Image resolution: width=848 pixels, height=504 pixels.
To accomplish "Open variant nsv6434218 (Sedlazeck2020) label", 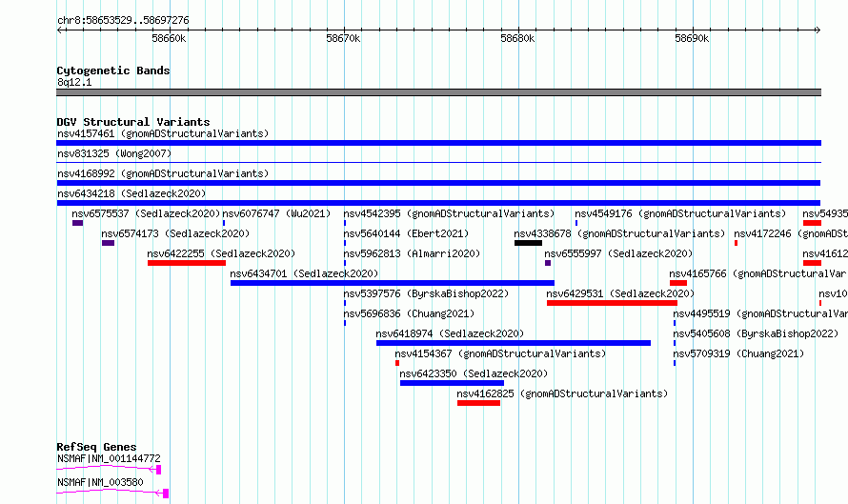I will tap(131, 193).
